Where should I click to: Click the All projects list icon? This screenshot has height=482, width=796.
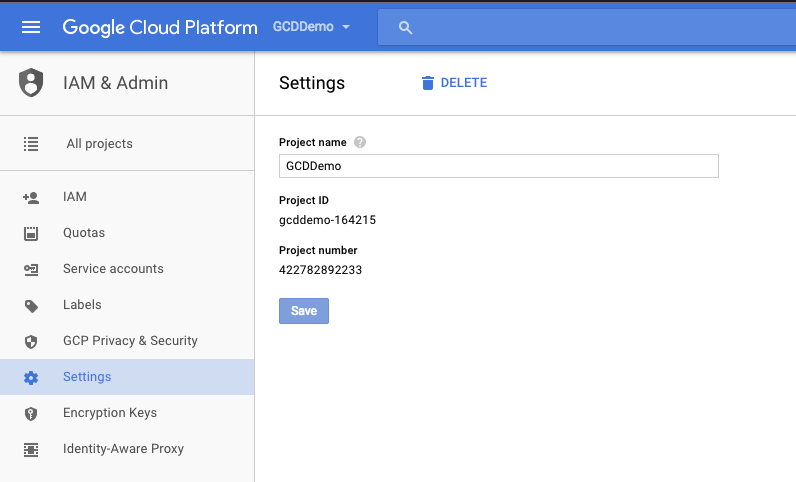(x=31, y=144)
